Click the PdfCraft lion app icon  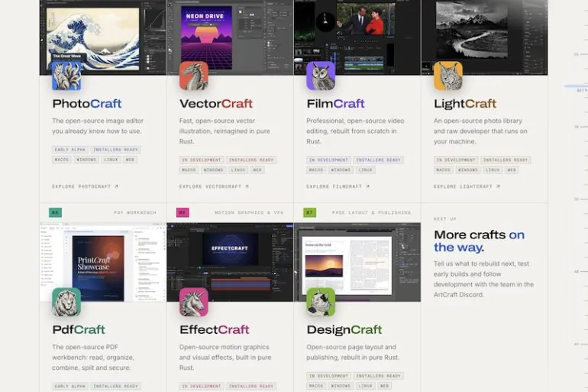point(66,302)
